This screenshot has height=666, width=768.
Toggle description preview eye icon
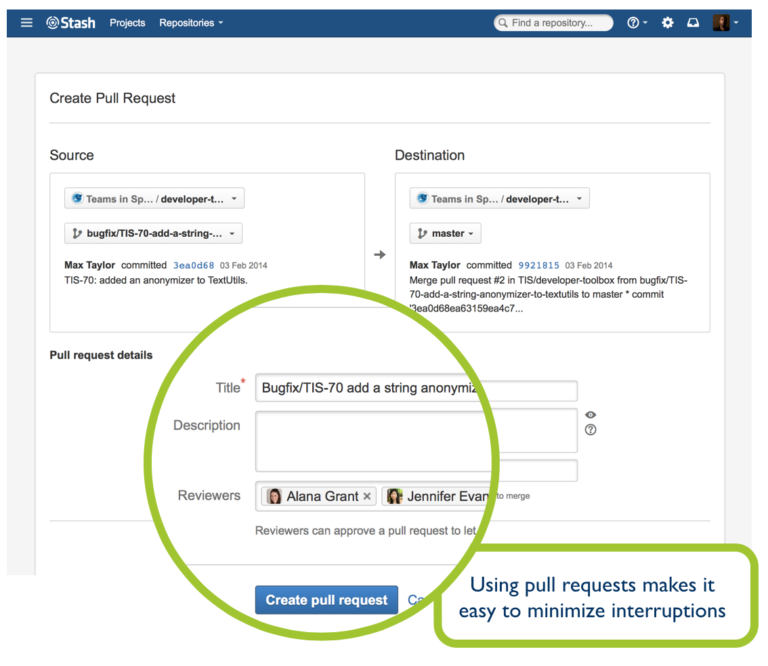(591, 415)
